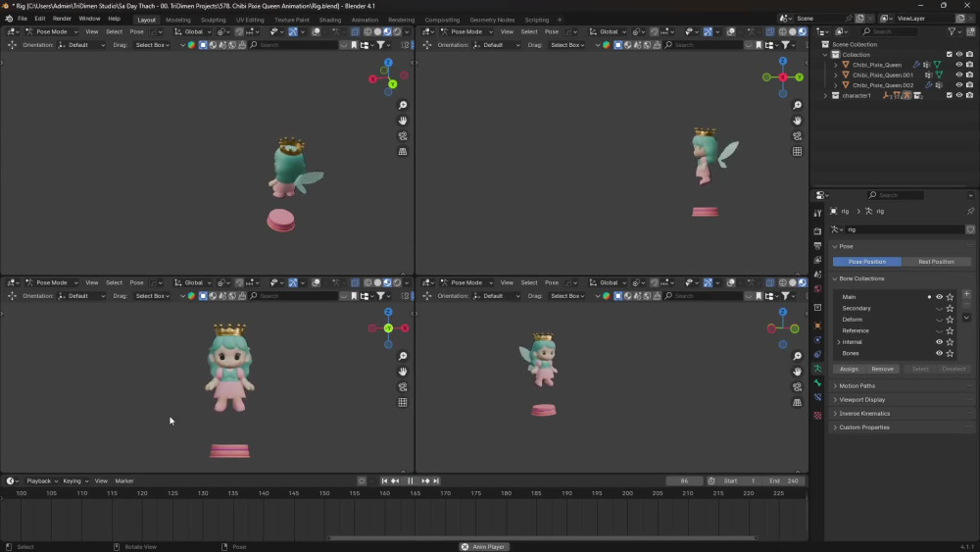The image size is (980, 552).
Task: Open the File menu
Action: tap(22, 19)
